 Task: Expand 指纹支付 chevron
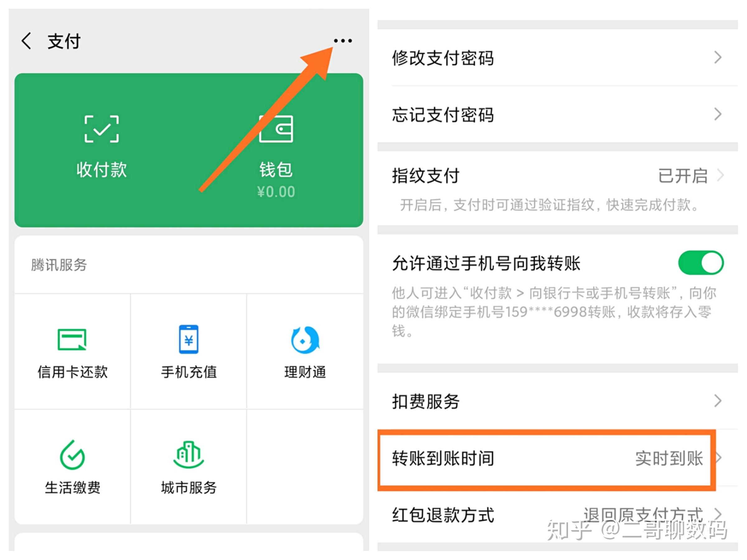tap(720, 175)
